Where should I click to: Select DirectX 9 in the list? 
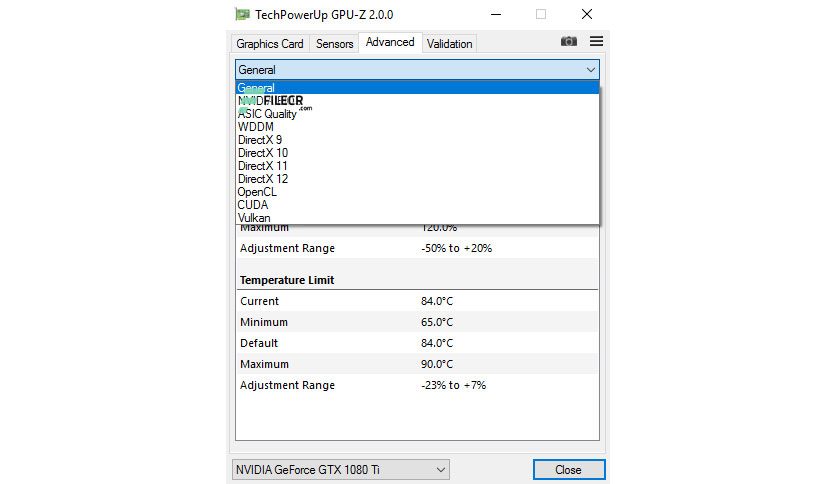[x=417, y=140]
